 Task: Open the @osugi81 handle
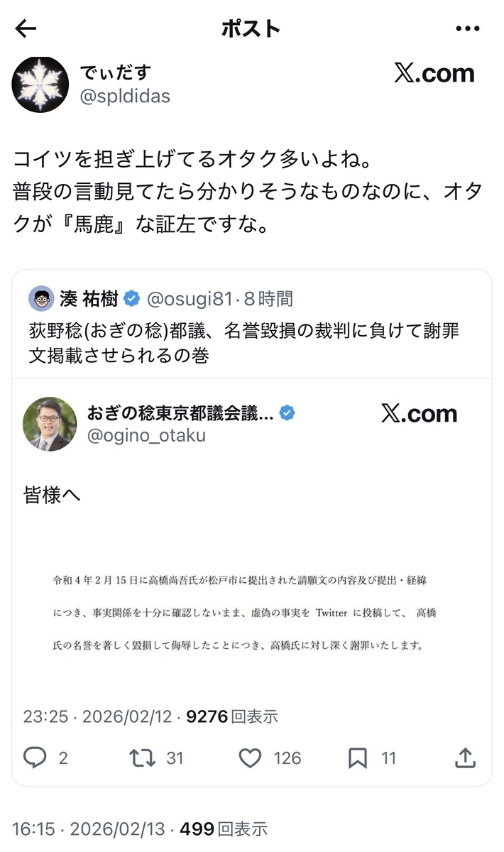point(190,299)
